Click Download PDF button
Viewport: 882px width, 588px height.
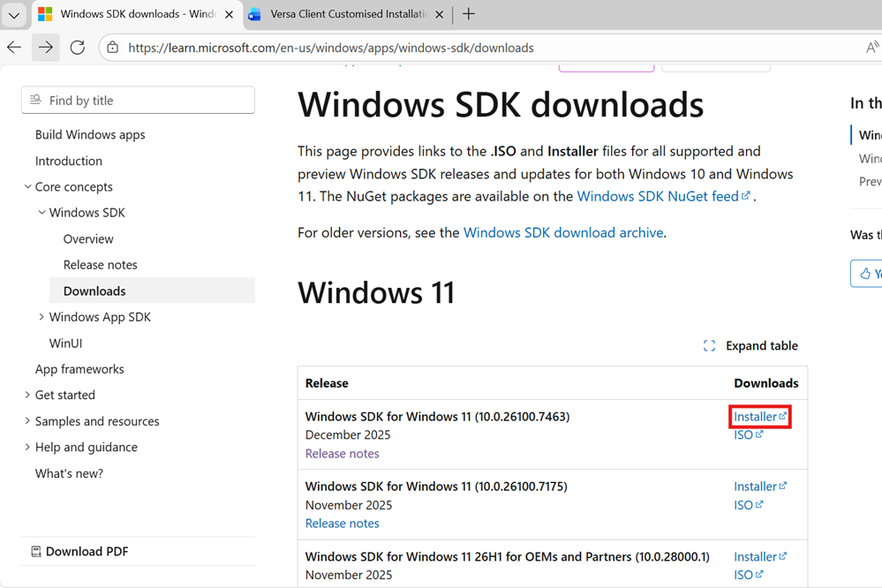point(79,552)
